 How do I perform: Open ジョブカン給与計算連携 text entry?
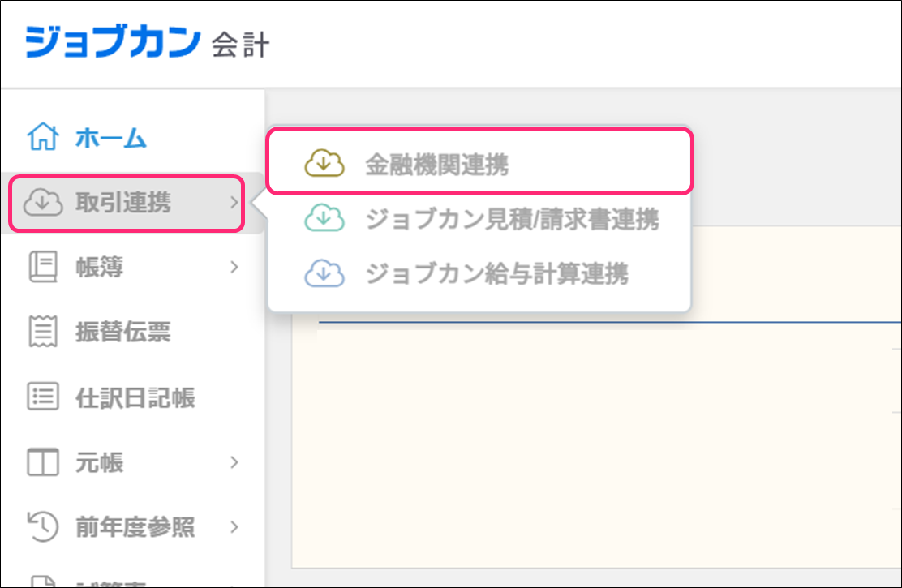(x=496, y=273)
